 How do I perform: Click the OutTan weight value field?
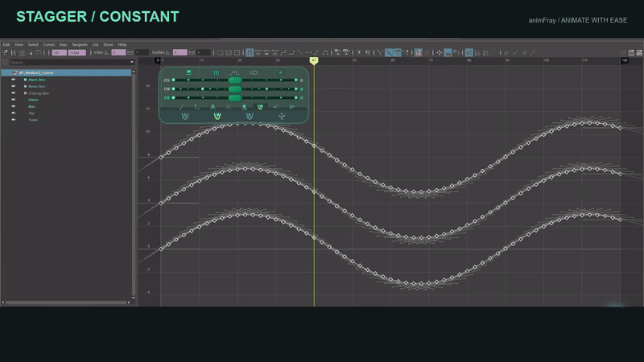click(x=204, y=52)
